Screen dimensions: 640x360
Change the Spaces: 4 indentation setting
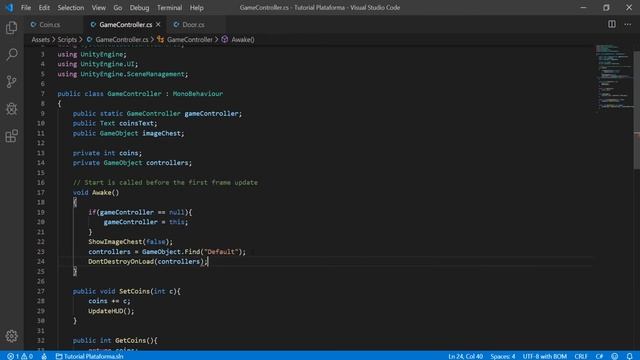pos(503,356)
